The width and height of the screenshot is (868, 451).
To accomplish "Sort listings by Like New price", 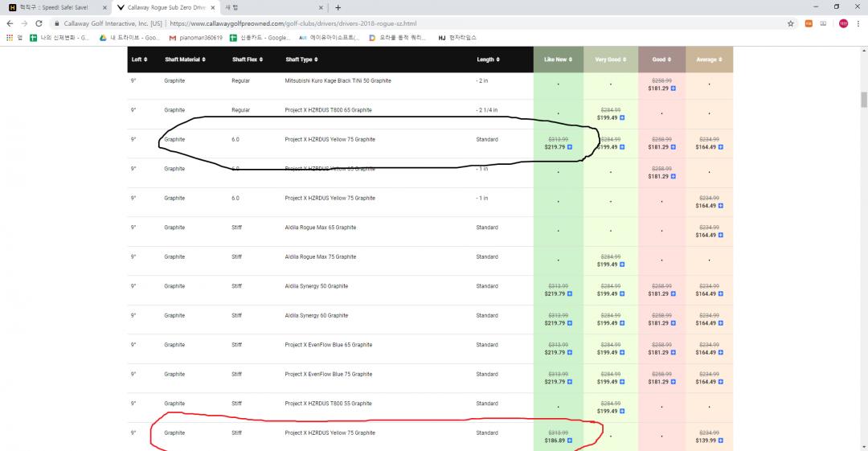I will (x=558, y=59).
